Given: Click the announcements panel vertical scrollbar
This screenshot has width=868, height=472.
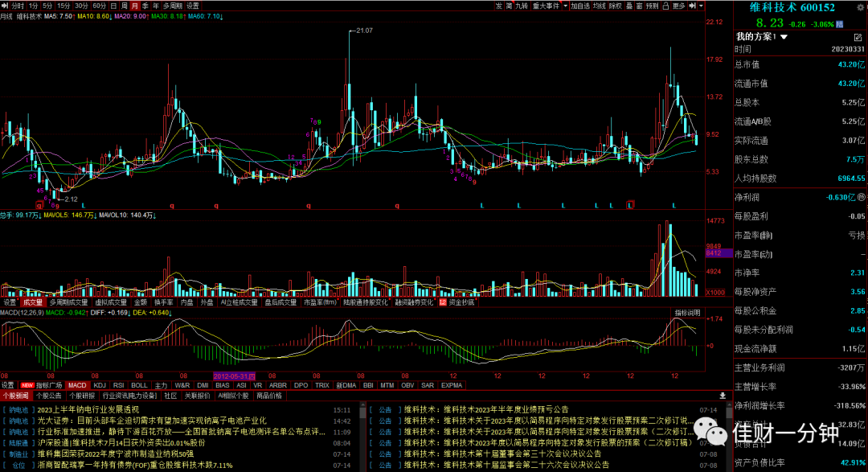Looking at the screenshot, I should click(729, 435).
